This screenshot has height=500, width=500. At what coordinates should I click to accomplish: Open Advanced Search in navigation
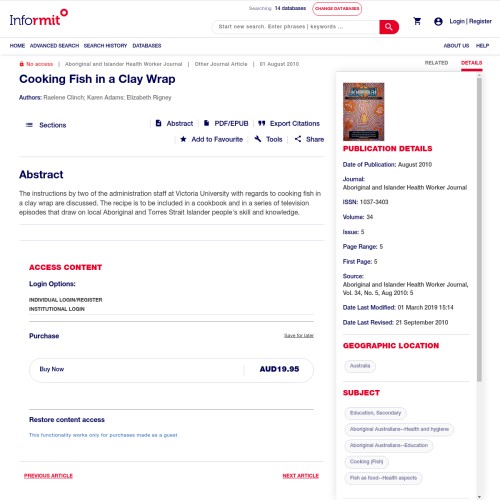(x=54, y=46)
